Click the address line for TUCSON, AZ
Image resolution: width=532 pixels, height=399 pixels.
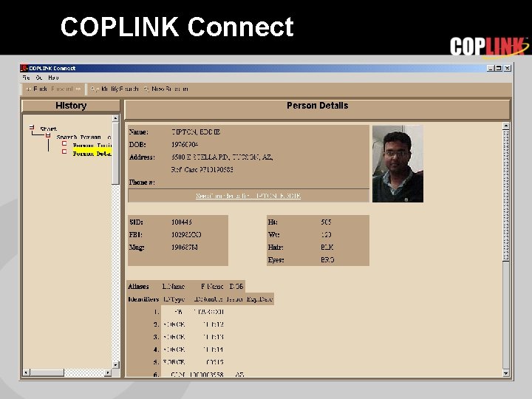[x=222, y=157]
